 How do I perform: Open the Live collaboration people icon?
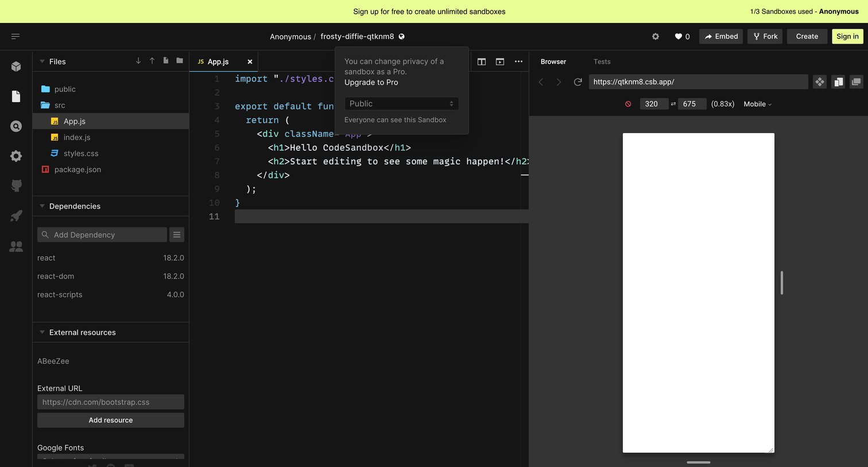pyautogui.click(x=16, y=246)
